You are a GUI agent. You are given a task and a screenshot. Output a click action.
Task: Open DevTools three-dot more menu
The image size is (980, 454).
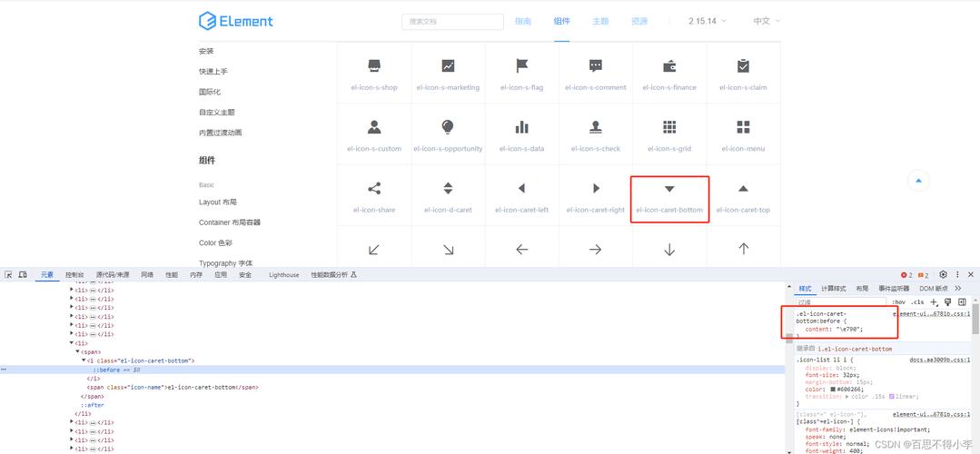pyautogui.click(x=957, y=275)
